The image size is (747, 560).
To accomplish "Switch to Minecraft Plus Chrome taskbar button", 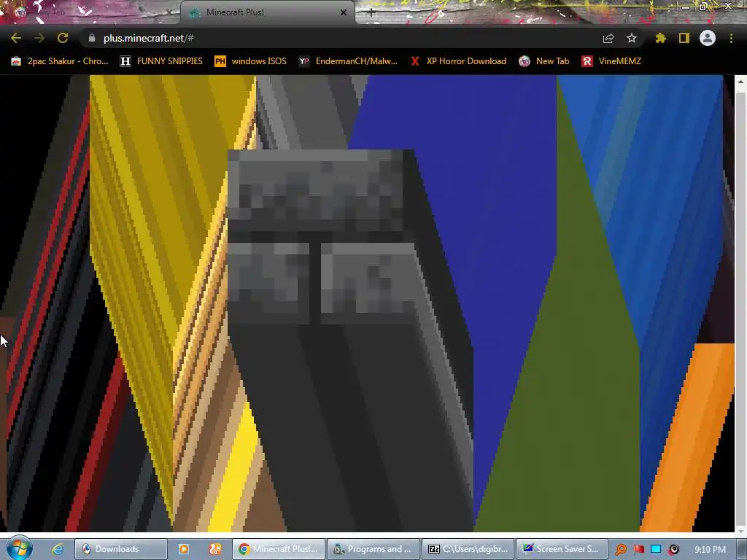I will point(279,549).
